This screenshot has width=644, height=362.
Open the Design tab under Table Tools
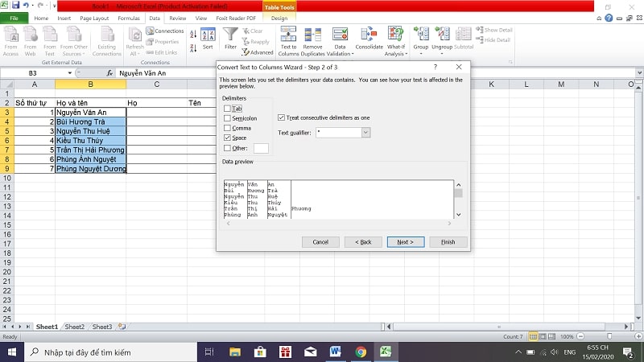click(x=279, y=18)
